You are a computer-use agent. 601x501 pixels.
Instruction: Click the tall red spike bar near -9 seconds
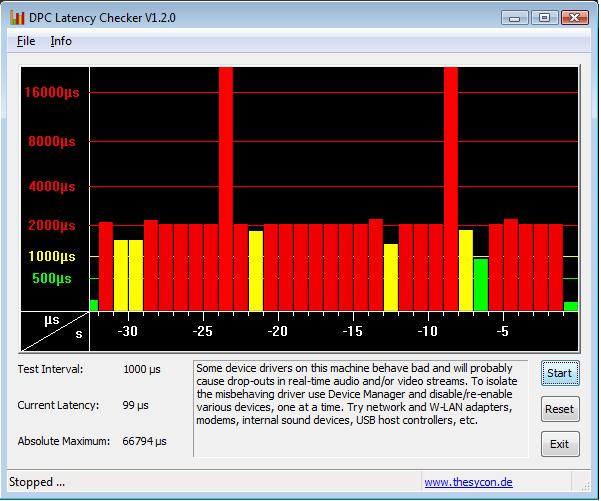(451, 189)
